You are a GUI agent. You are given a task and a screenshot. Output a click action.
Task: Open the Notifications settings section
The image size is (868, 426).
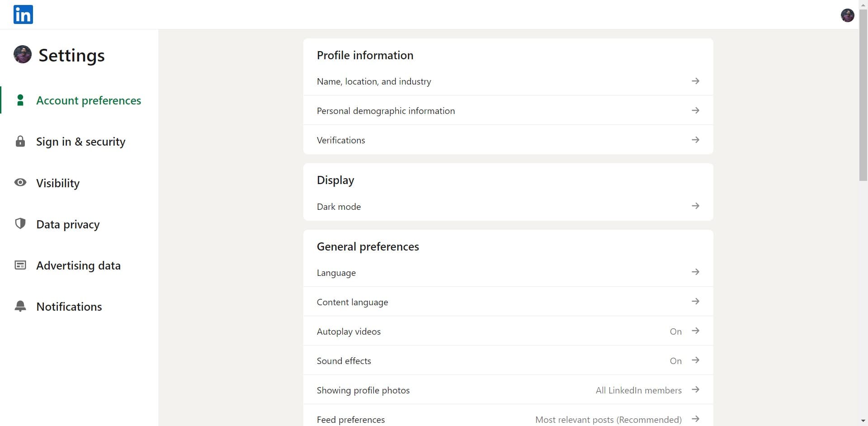(x=69, y=306)
